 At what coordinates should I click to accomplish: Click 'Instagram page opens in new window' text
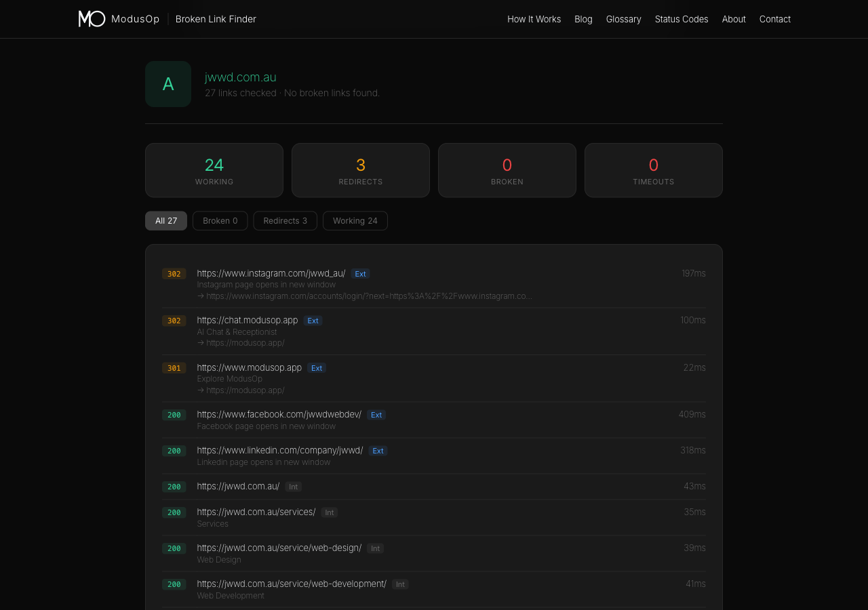267,285
